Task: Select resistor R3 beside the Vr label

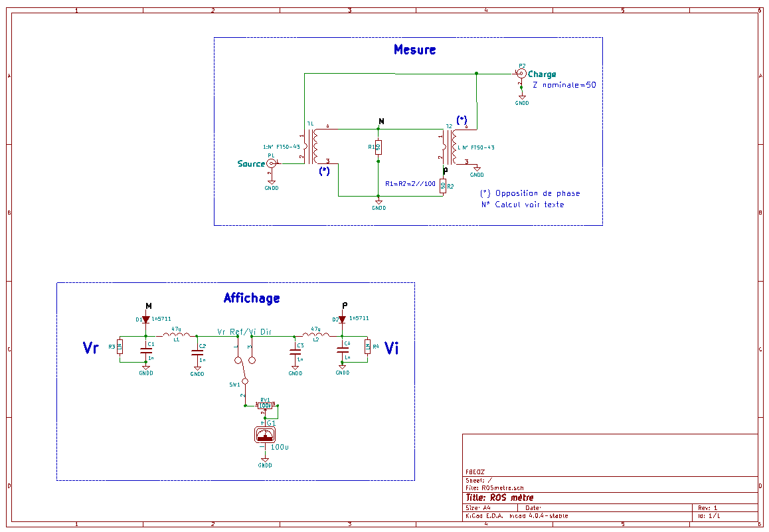Action: pyautogui.click(x=120, y=345)
